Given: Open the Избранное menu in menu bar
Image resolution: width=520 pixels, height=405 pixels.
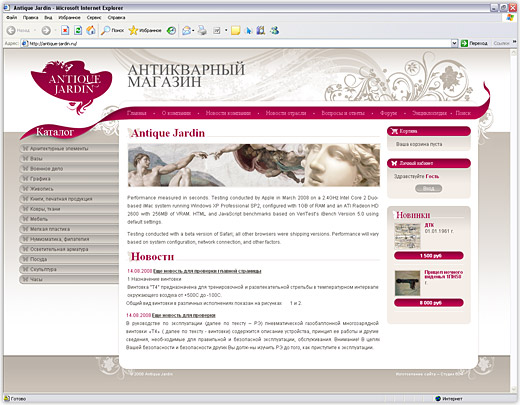Looking at the screenshot, I should (x=69, y=17).
